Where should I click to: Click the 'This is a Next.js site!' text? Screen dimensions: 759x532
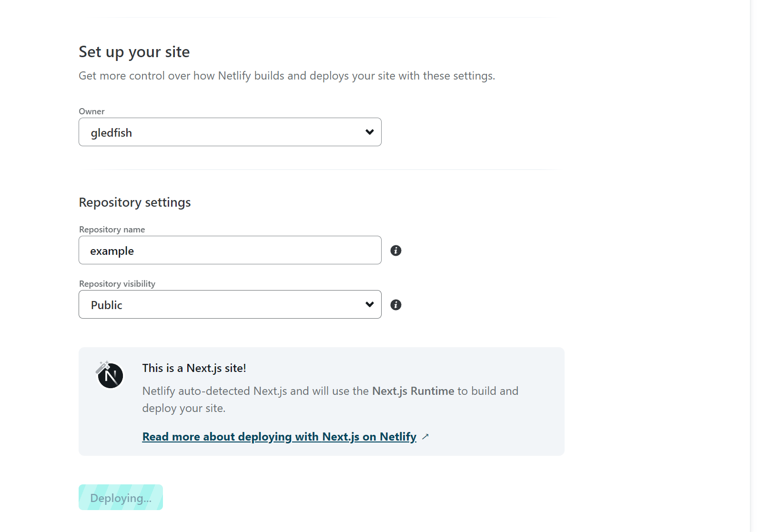(x=194, y=368)
